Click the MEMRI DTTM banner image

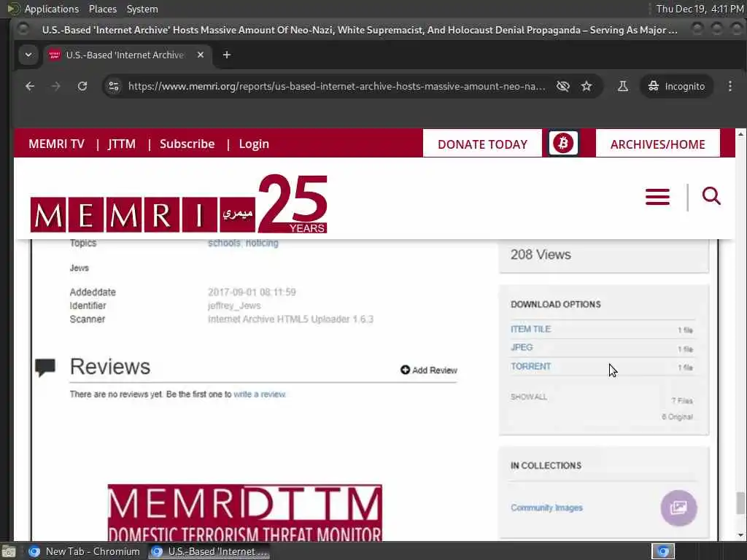click(245, 513)
